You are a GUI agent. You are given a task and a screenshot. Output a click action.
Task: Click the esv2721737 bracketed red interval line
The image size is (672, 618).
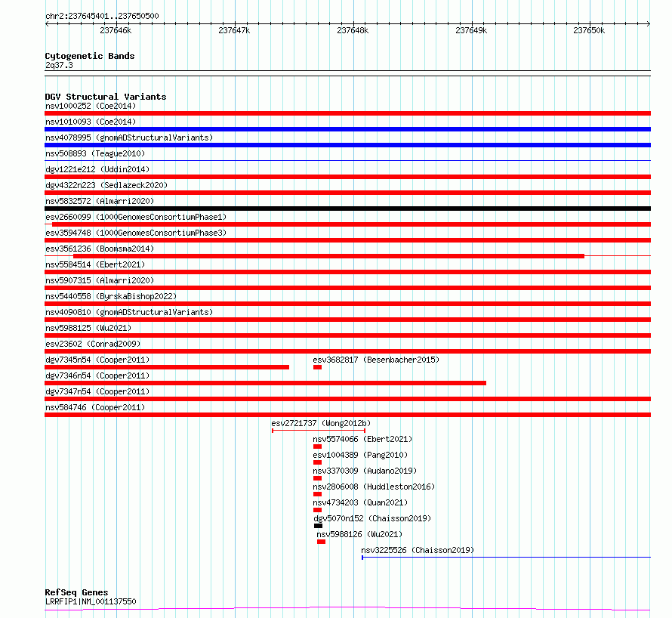point(319,430)
